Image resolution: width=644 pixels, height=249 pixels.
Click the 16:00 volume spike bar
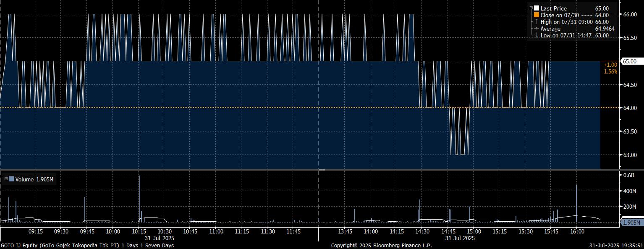(x=576, y=202)
